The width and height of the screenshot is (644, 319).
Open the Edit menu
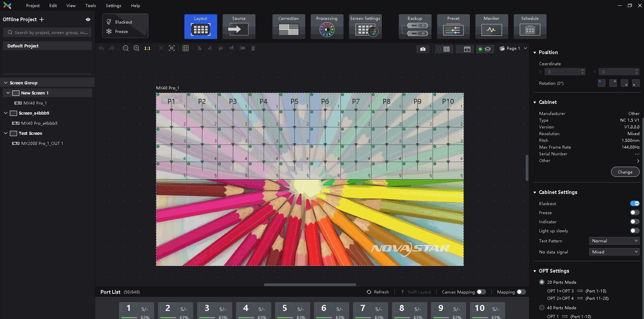53,5
